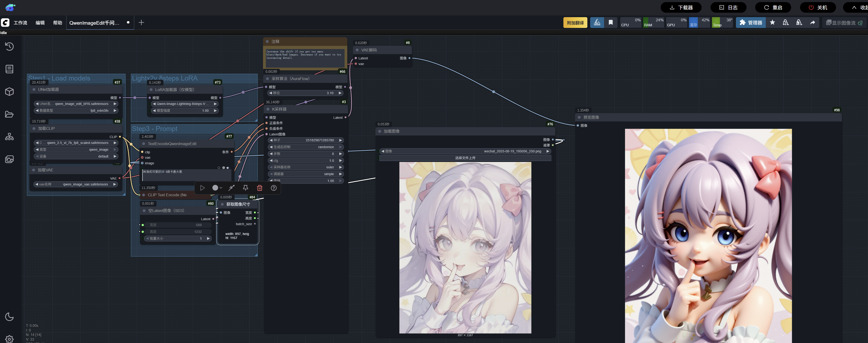Toggle collapse dot on K采样器 node
The height and width of the screenshot is (343, 868).
[268, 109]
